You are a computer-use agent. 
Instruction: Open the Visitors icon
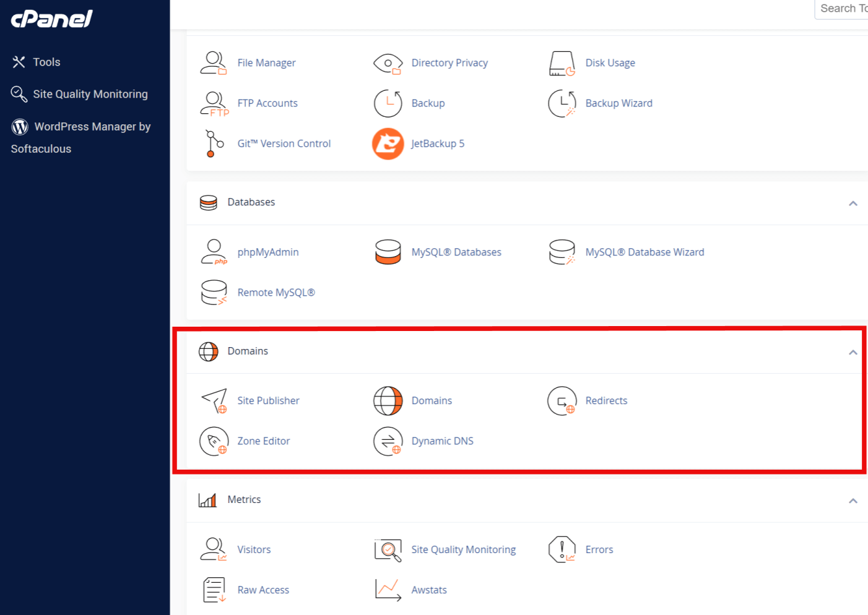(x=214, y=549)
